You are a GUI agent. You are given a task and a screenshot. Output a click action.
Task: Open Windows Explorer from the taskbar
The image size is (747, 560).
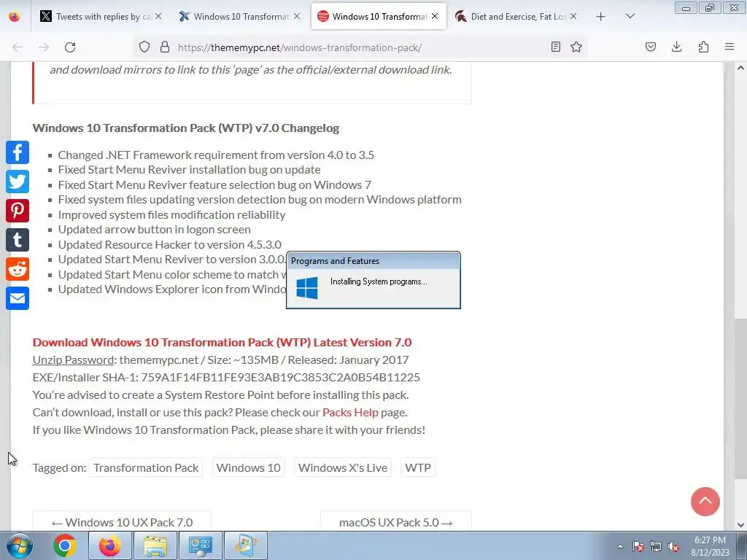pos(155,545)
